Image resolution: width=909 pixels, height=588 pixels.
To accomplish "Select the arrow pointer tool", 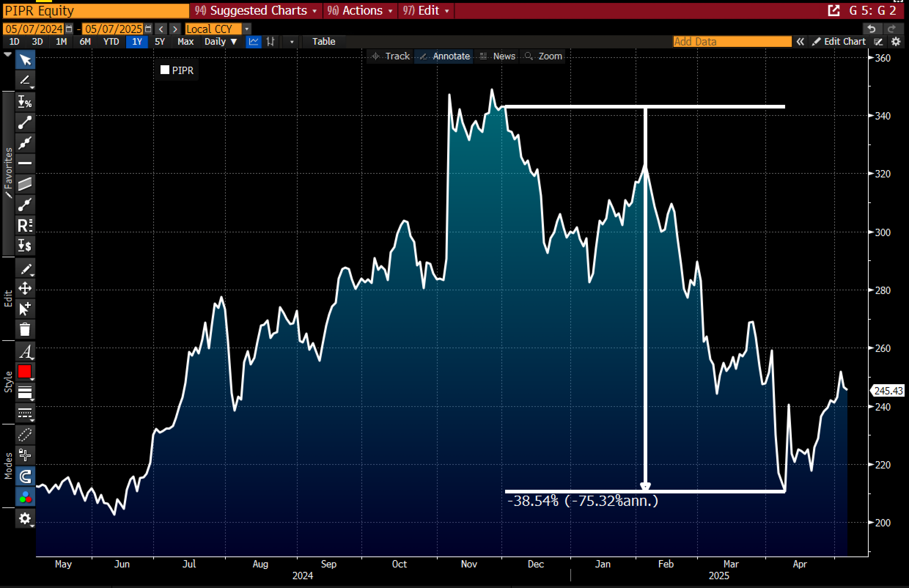I will pyautogui.click(x=25, y=60).
